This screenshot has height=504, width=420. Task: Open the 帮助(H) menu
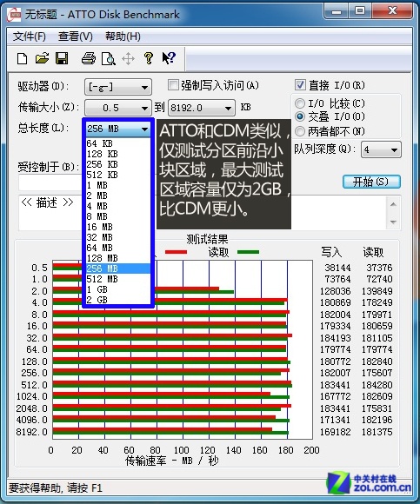(123, 36)
